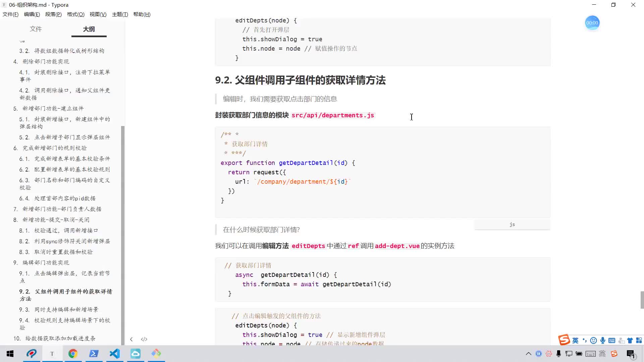Open Sogou emoji smiley panel
The width and height of the screenshot is (644, 362).
pos(594,341)
